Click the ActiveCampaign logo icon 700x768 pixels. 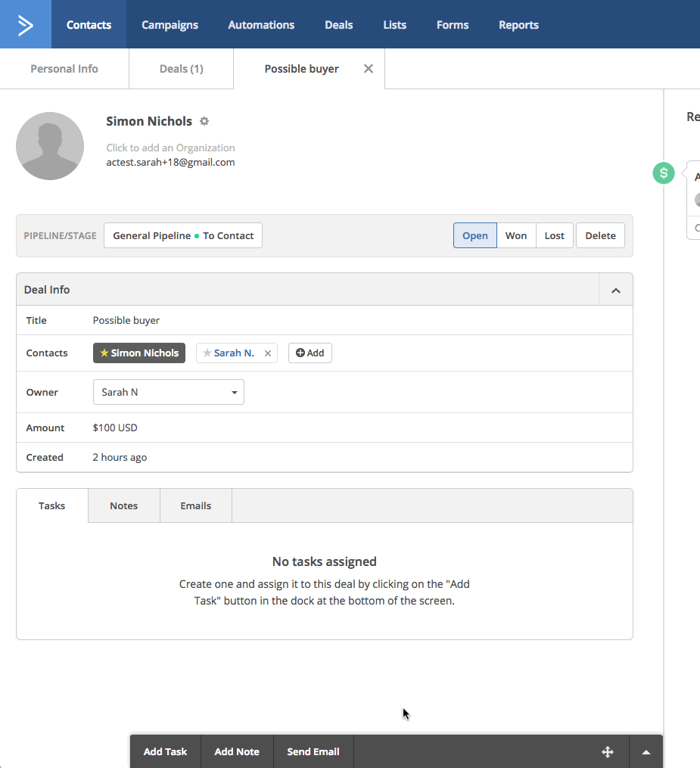pyautogui.click(x=26, y=25)
